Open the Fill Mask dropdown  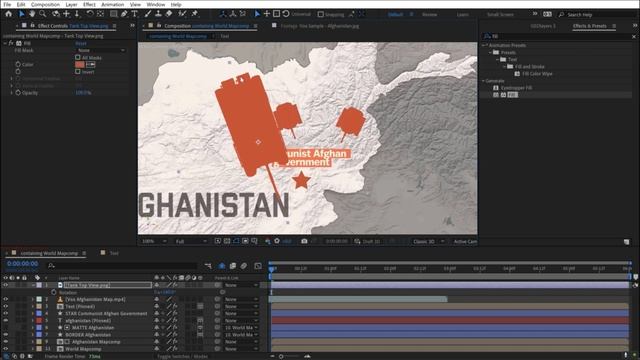coord(101,50)
